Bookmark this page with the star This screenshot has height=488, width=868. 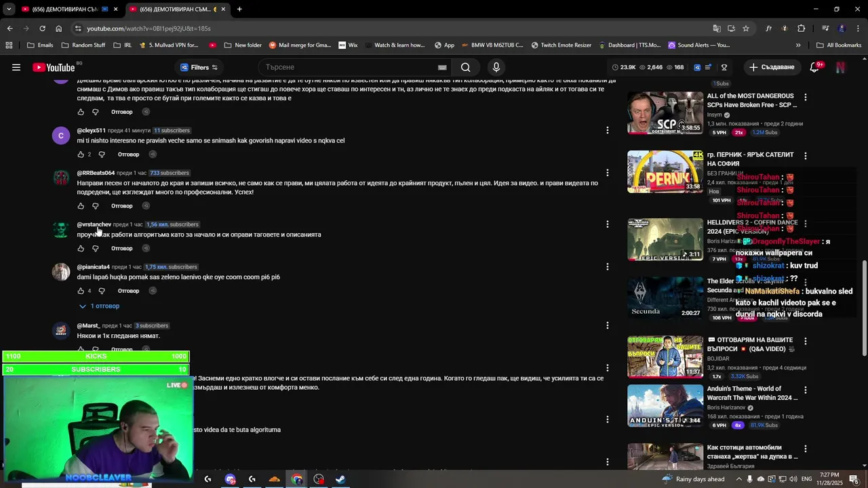click(x=746, y=28)
